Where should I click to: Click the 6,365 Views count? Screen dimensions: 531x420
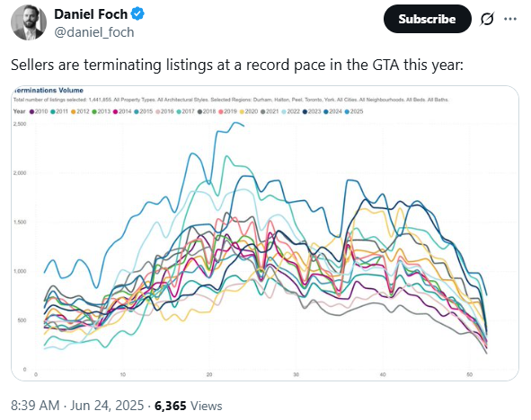[x=189, y=406]
